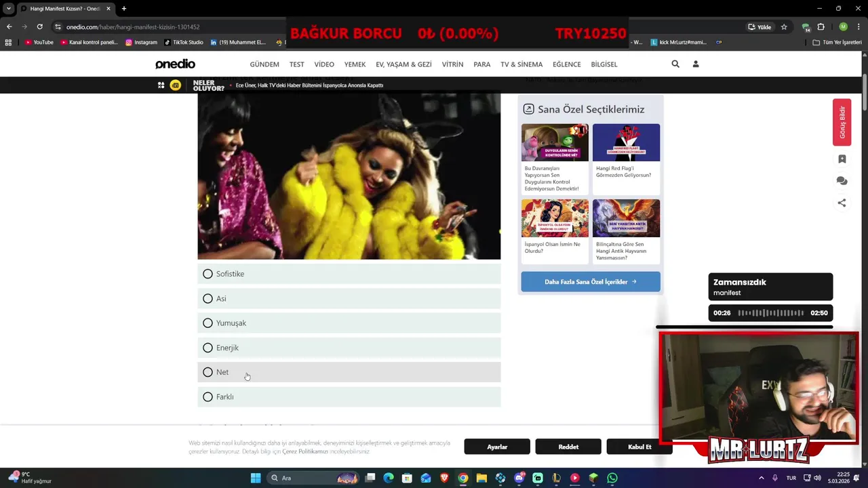Click the red Görüş Bildir button

tap(842, 122)
